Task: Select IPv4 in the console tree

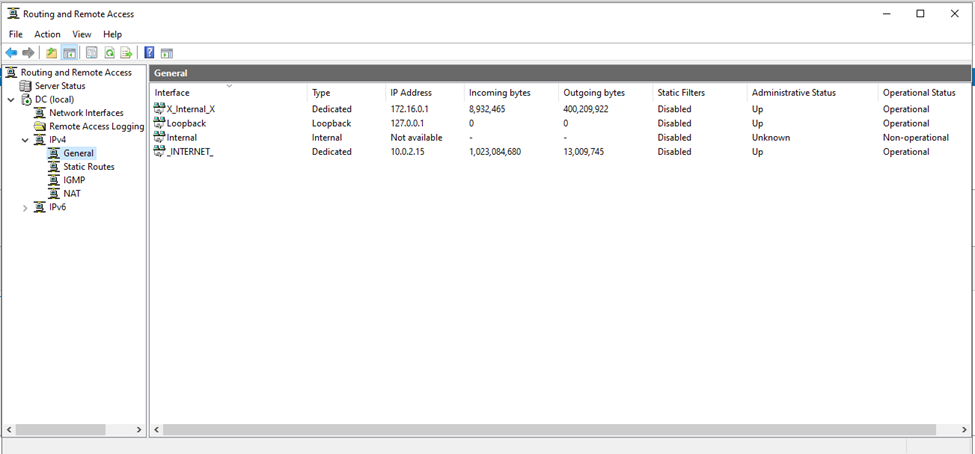Action: pos(58,140)
